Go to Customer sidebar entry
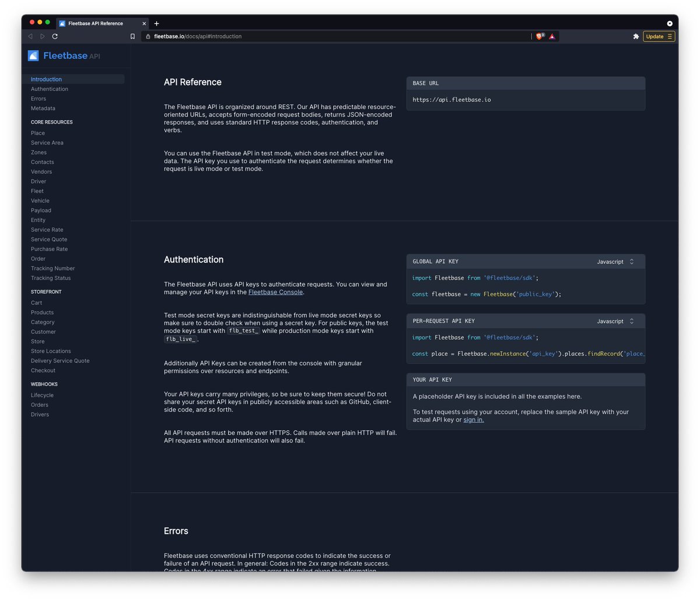 click(44, 332)
